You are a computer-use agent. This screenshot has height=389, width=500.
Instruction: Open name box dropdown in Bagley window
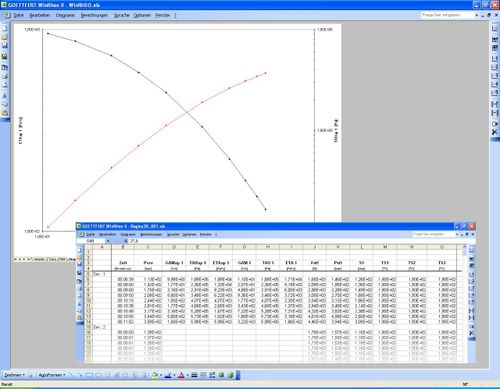pos(108,241)
